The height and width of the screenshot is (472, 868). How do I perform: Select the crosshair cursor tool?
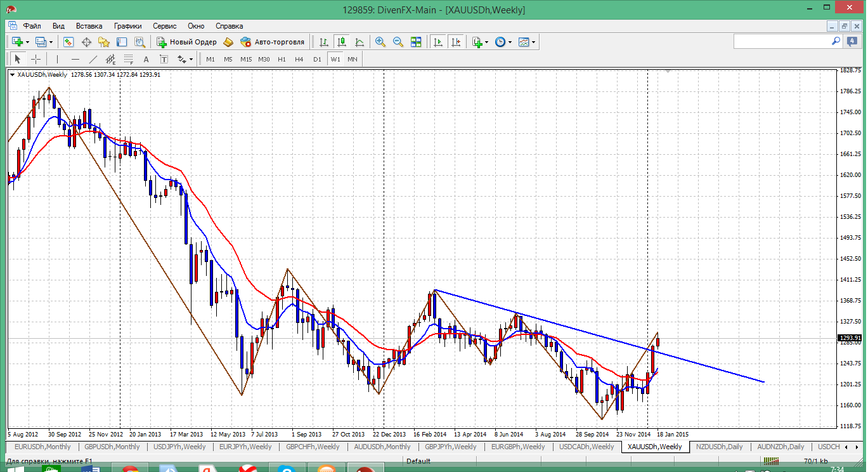[36, 59]
